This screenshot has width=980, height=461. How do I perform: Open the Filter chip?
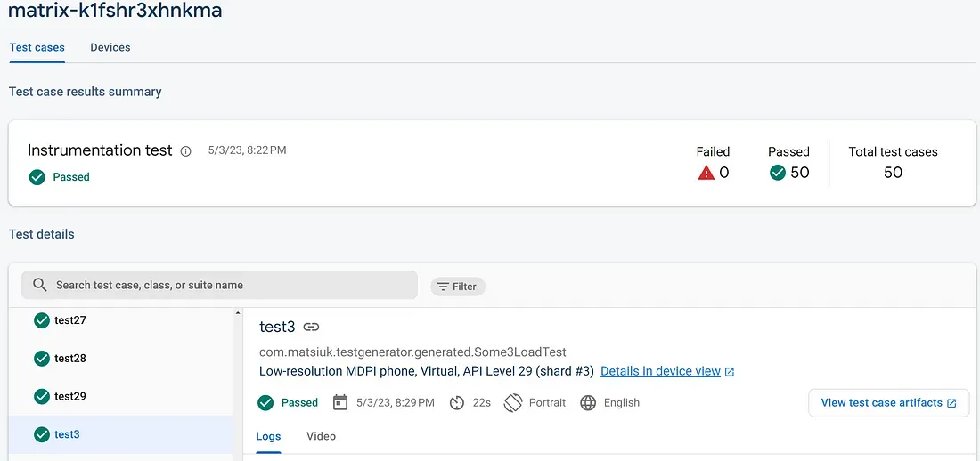458,287
